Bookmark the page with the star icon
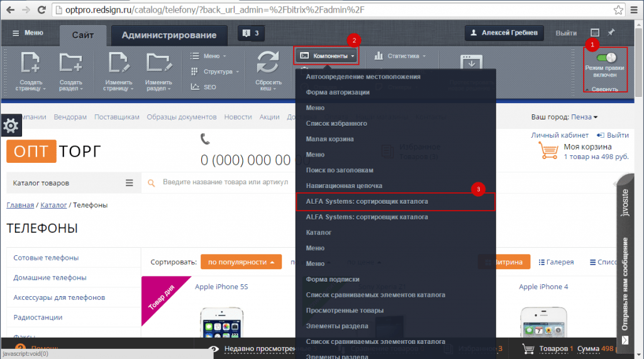The height and width of the screenshot is (359, 644). (x=618, y=10)
